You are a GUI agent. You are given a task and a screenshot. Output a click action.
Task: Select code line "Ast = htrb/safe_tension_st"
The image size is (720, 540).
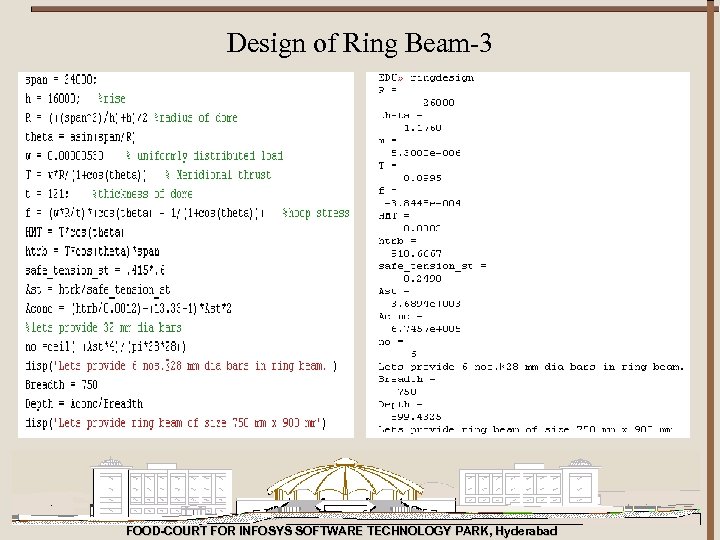98,290
